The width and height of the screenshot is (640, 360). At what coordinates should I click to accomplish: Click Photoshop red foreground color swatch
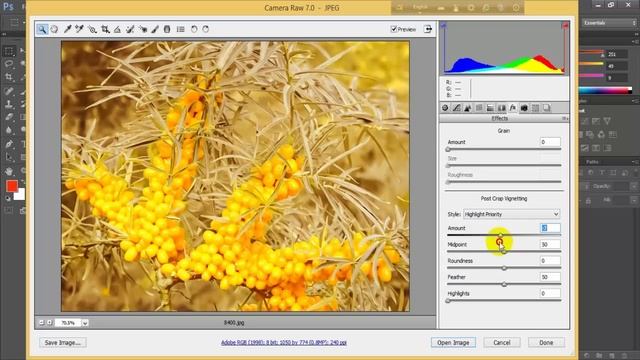pos(12,186)
